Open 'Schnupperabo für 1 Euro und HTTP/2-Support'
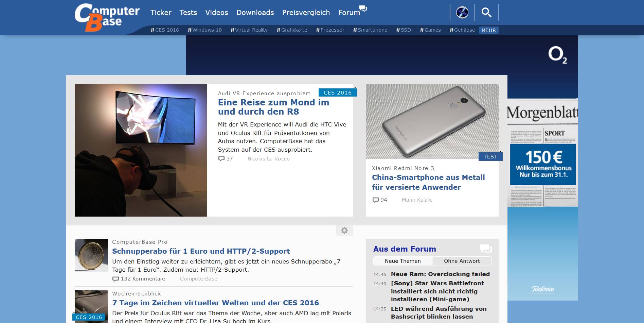 tap(201, 251)
